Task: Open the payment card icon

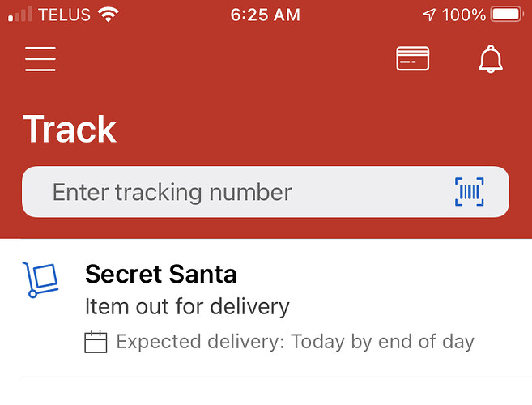Action: pyautogui.click(x=413, y=58)
